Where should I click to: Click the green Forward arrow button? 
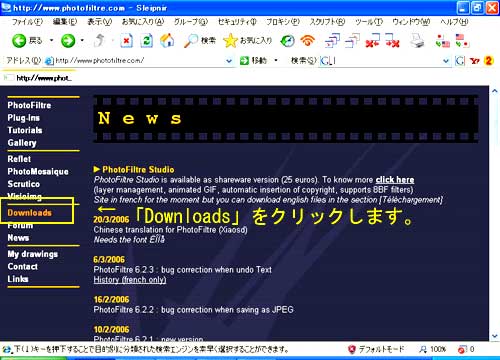tap(68, 41)
